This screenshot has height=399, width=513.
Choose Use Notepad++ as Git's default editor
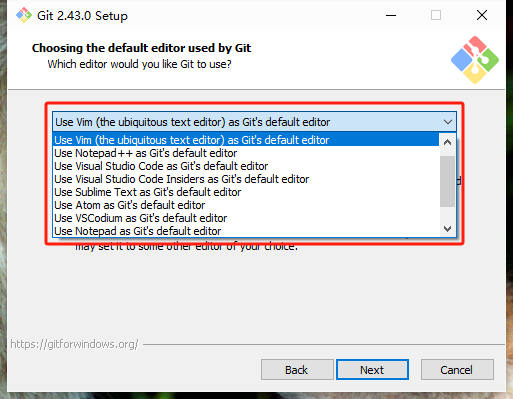[x=246, y=153]
